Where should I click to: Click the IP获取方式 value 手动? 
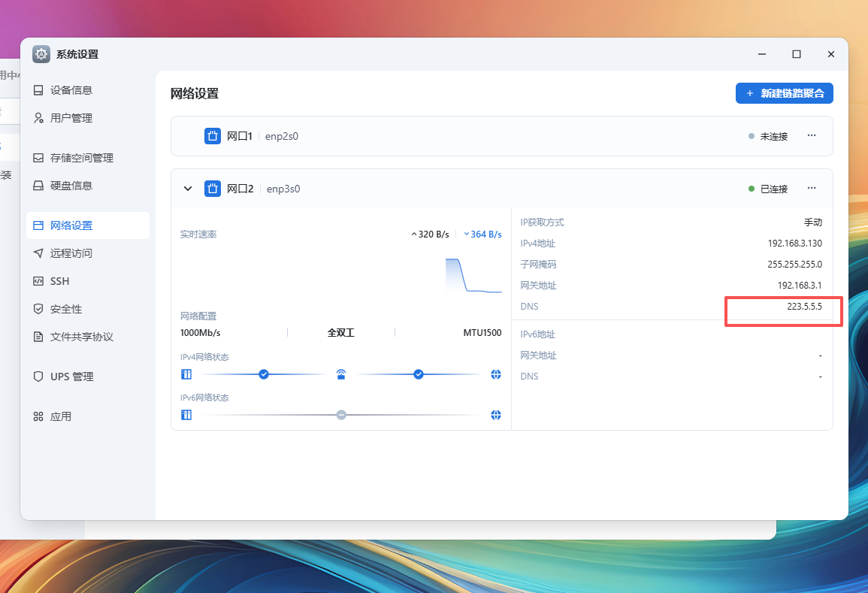813,222
